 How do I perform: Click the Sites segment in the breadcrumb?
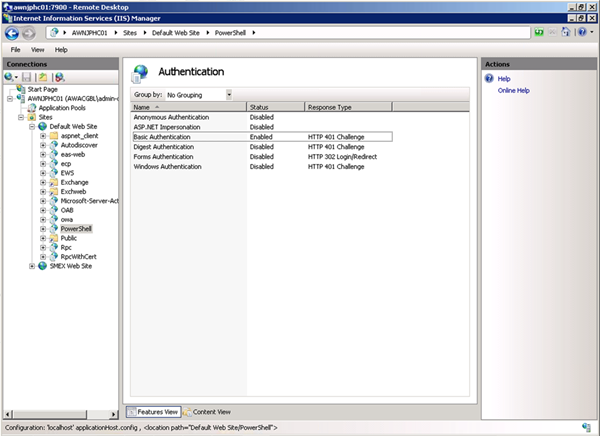point(130,33)
